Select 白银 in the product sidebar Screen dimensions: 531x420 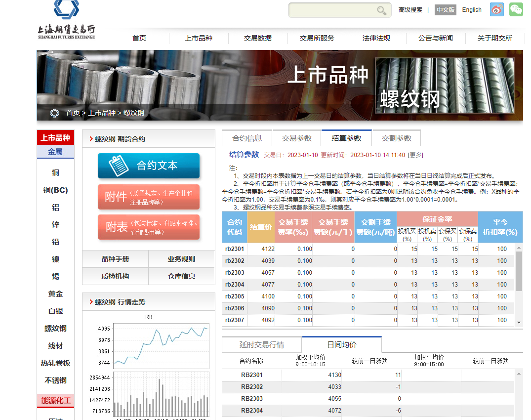tap(55, 311)
